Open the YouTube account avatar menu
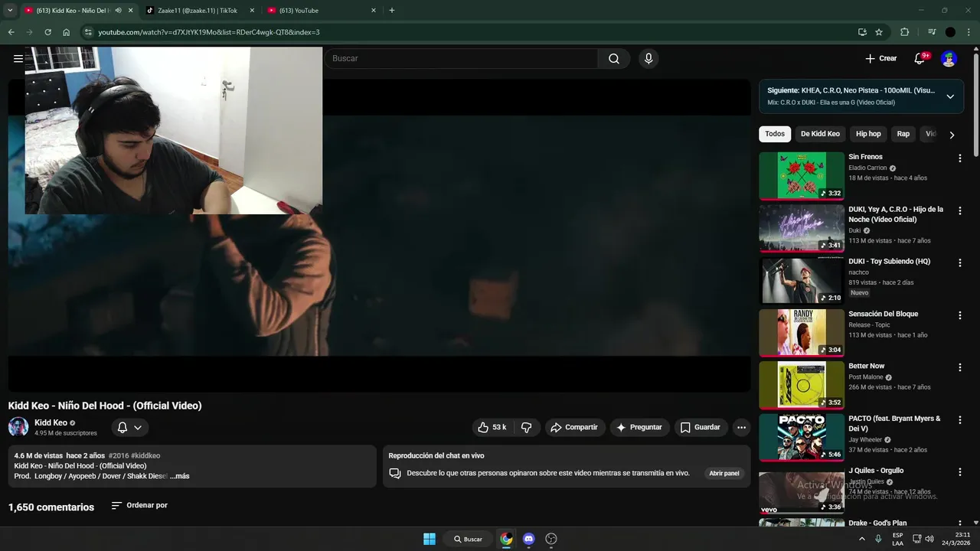The image size is (980, 551). click(x=949, y=58)
